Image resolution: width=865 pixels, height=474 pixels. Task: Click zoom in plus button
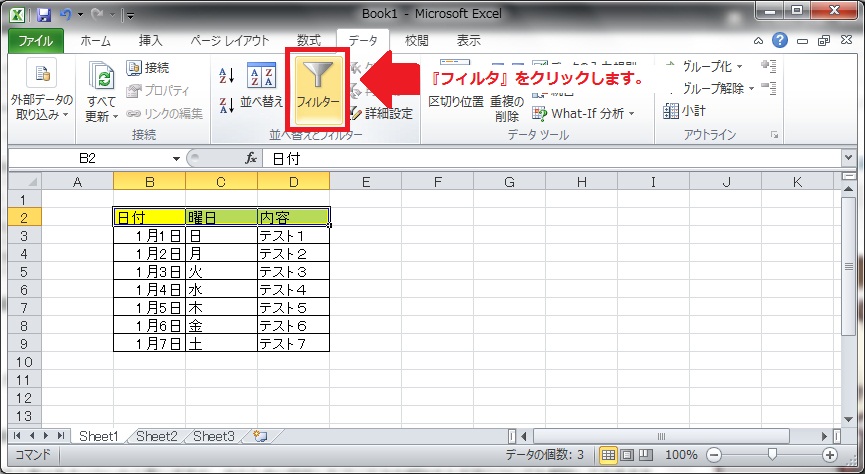[x=830, y=455]
